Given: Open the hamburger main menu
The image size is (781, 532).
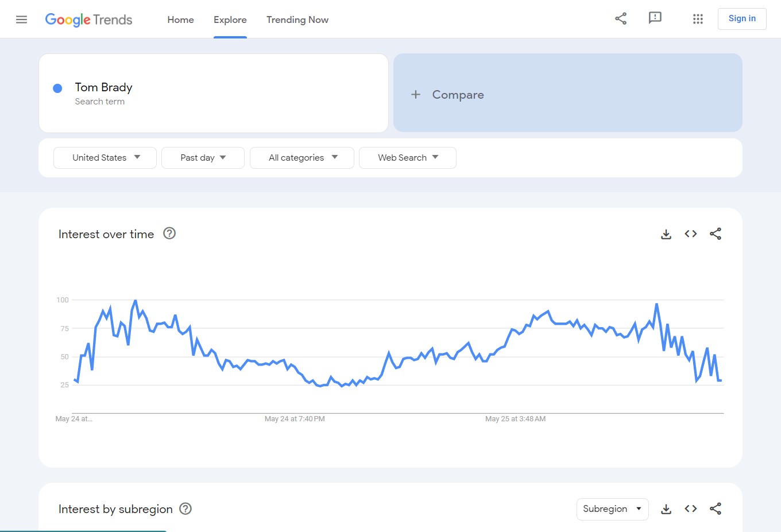Looking at the screenshot, I should coord(21,20).
